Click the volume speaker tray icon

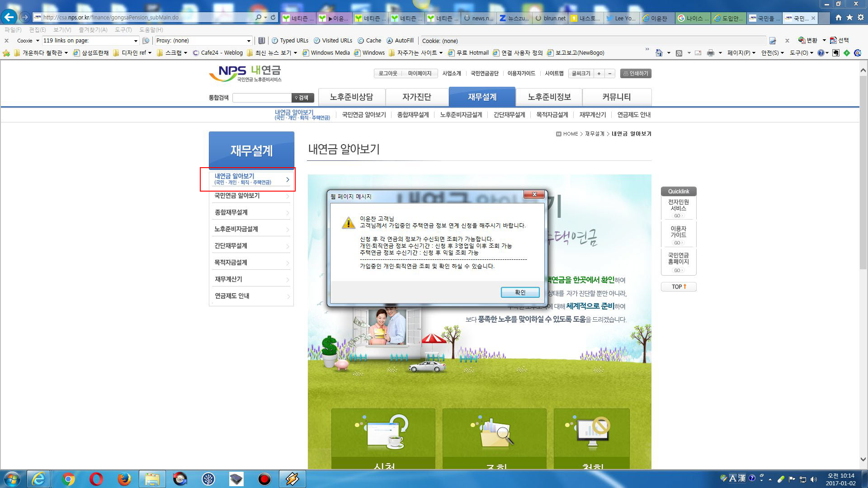coord(814,479)
